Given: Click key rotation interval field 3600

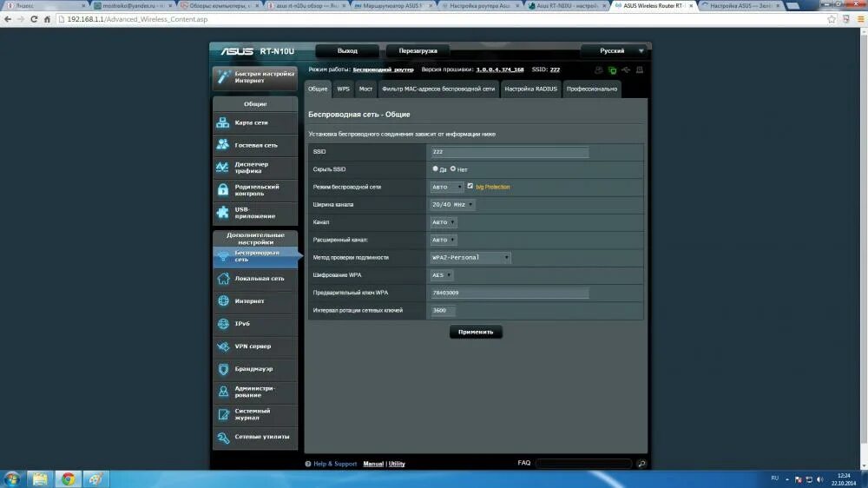Looking at the screenshot, I should pos(443,311).
